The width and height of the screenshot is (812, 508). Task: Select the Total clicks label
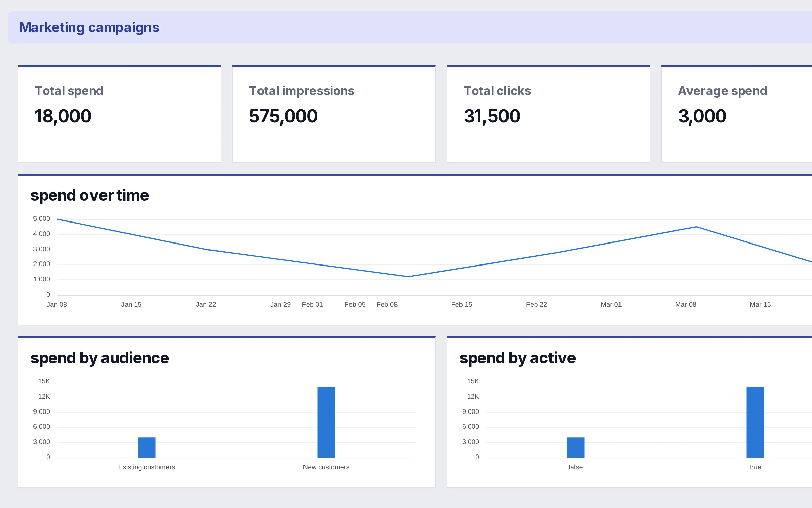coord(497,91)
